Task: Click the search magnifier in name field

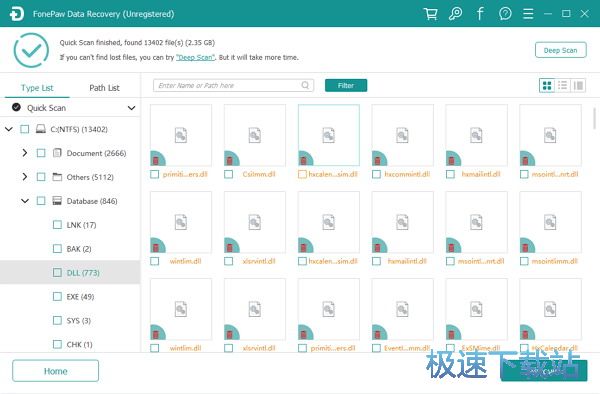Action: (x=305, y=85)
